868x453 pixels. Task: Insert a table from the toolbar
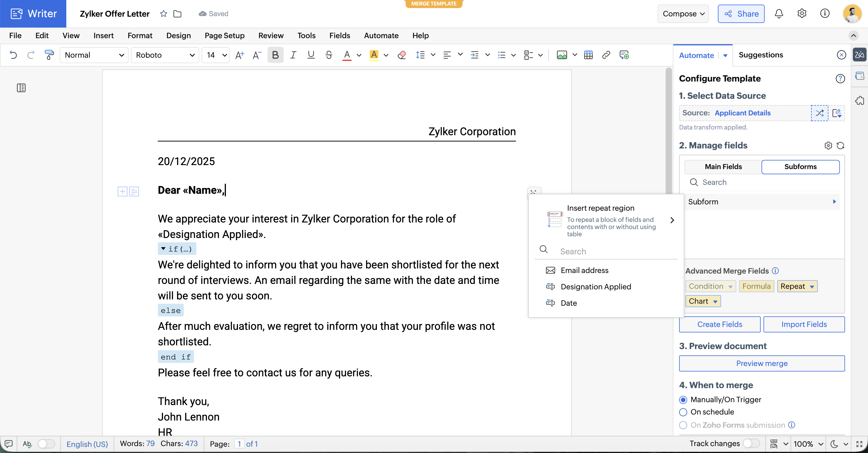point(588,55)
